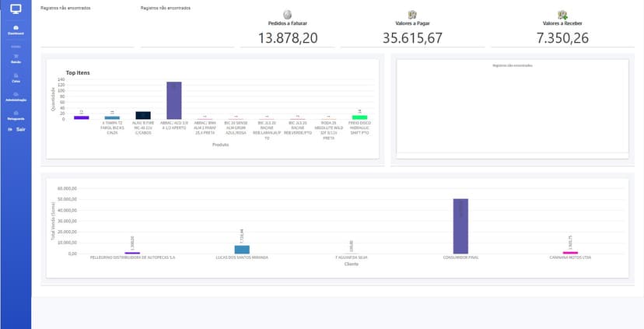Viewport: 644px width, 329px height.
Task: Open the Balcão sidebar section
Action: click(16, 59)
